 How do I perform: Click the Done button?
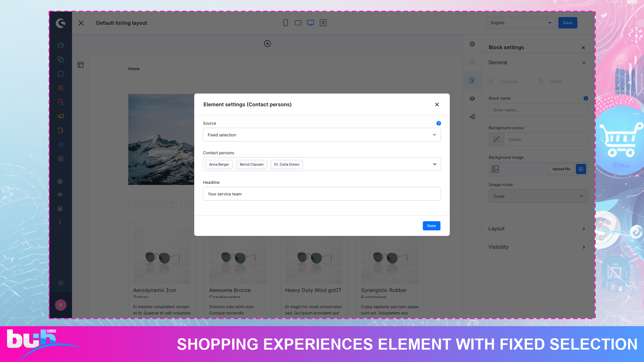point(431,226)
